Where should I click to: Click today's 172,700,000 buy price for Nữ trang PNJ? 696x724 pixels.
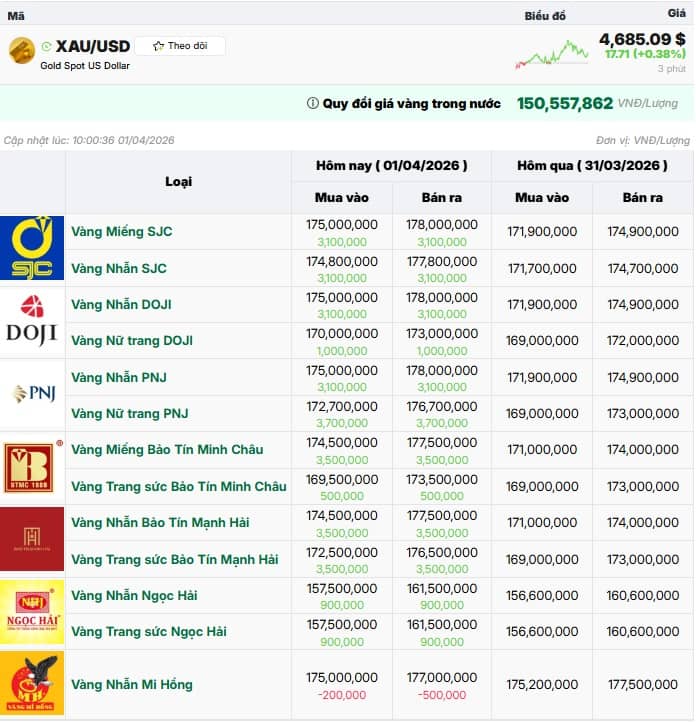click(342, 406)
